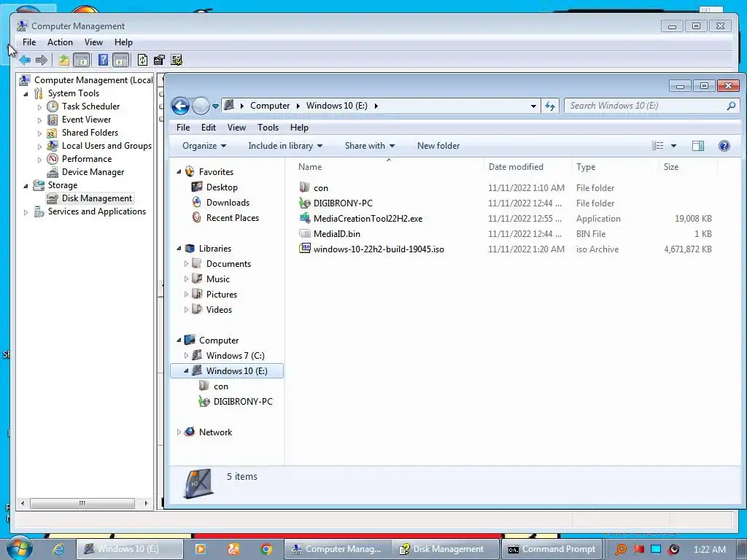Open Organize dropdown
Viewport: 747px width, 560px height.
click(x=204, y=146)
